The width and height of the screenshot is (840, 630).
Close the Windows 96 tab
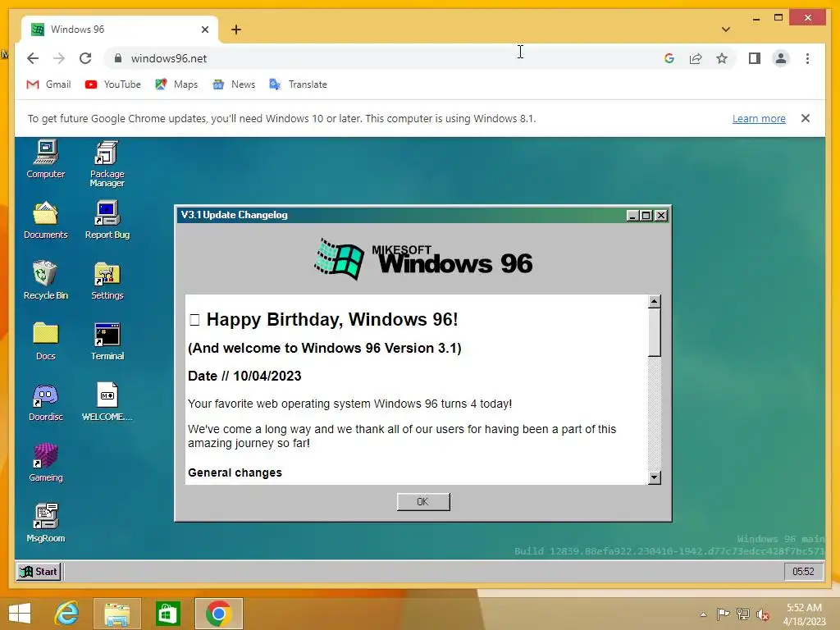204,30
